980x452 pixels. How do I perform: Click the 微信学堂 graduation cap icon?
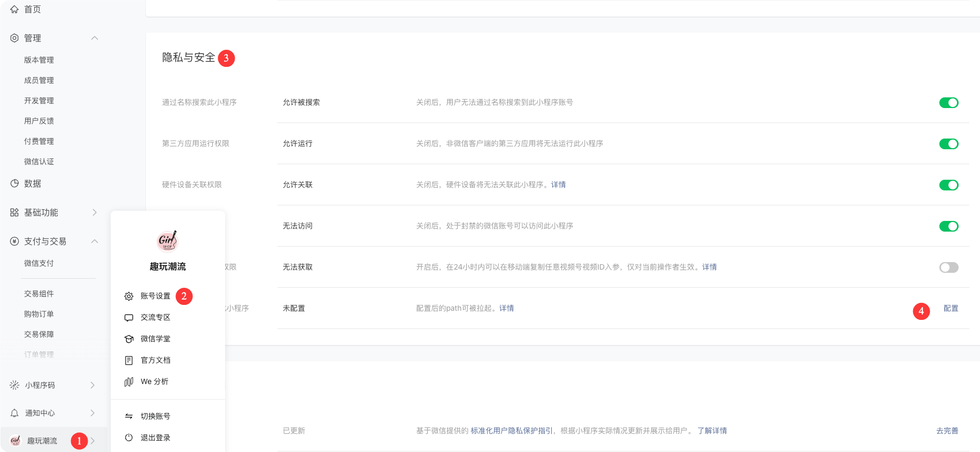point(129,339)
